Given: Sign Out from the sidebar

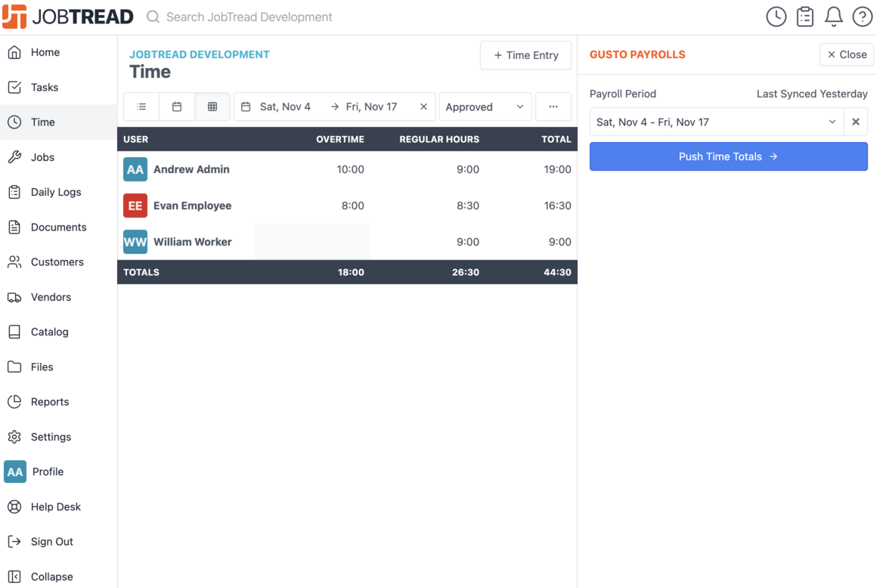Looking at the screenshot, I should [x=58, y=542].
